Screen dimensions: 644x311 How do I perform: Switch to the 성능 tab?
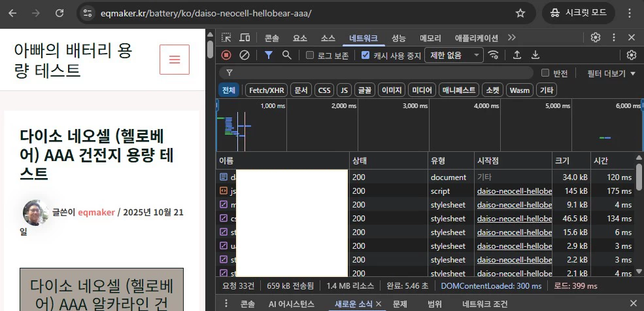click(398, 38)
